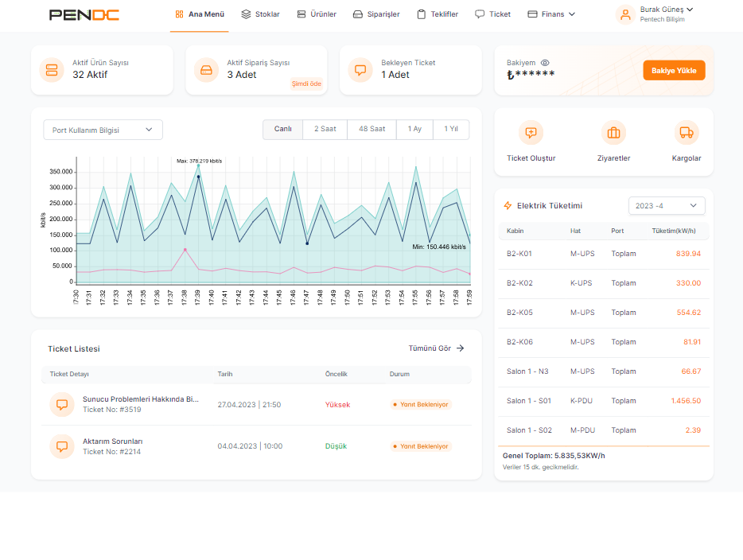743x560 pixels.
Task: Expand the Finans menu
Action: click(551, 14)
